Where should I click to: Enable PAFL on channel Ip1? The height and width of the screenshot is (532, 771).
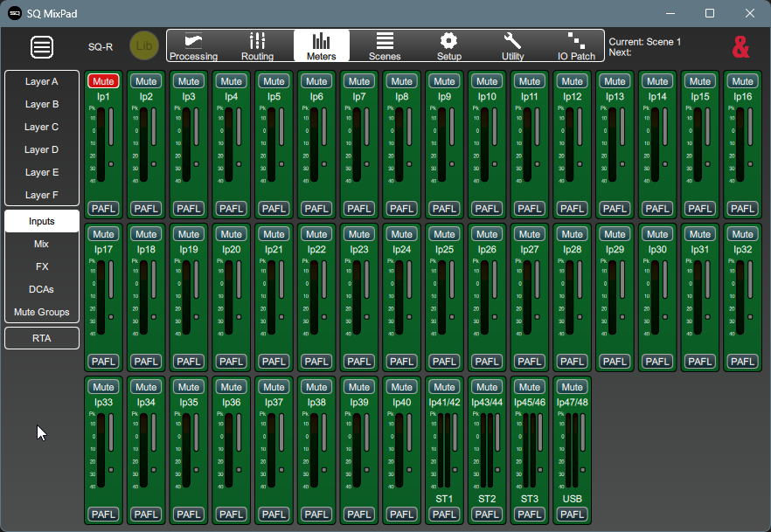[x=103, y=209]
